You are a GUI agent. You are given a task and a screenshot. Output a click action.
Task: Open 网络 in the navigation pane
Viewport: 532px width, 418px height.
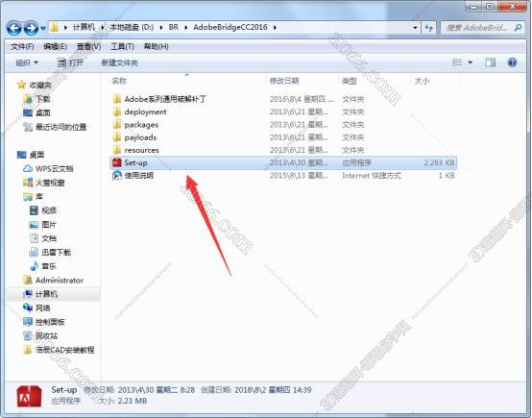click(x=43, y=308)
